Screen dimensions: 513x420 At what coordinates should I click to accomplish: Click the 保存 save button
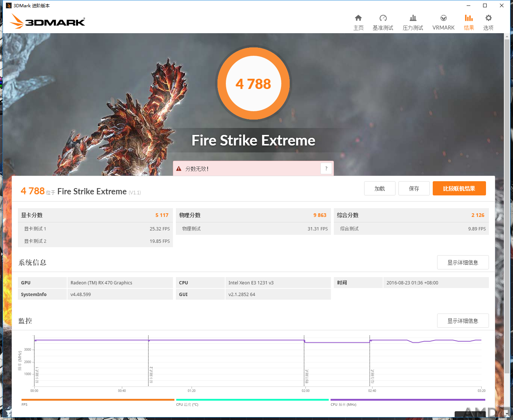pyautogui.click(x=414, y=188)
